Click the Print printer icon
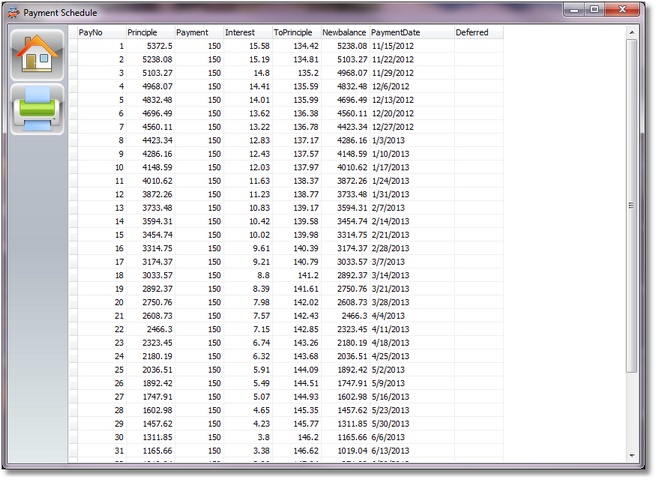Image resolution: width=656 pixels, height=480 pixels. click(x=37, y=109)
